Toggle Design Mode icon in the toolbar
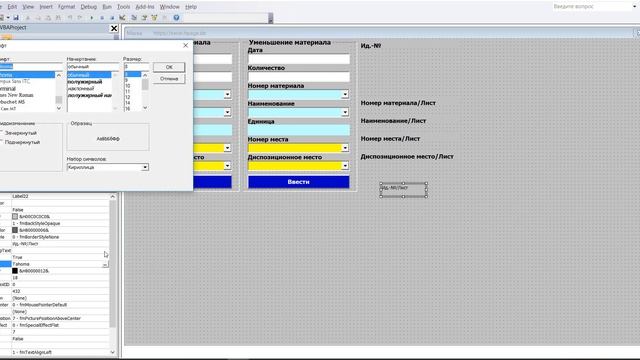The width and height of the screenshot is (640, 360). pos(122,18)
